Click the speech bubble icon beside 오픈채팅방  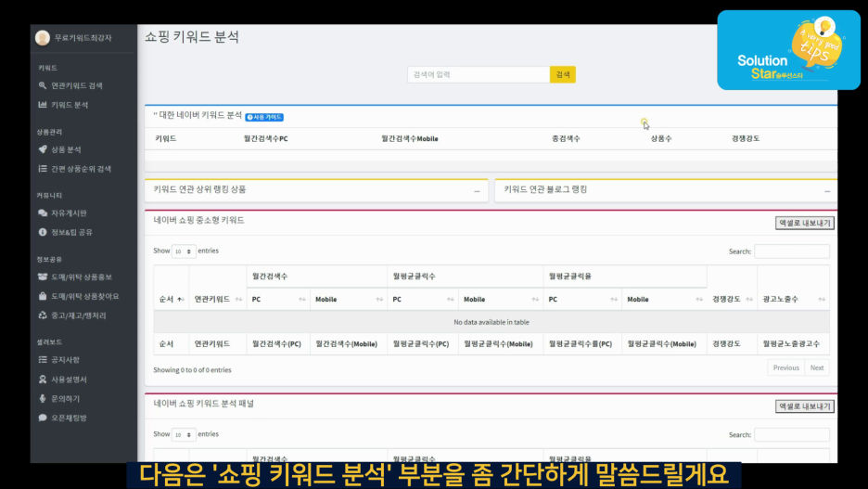[x=43, y=418]
